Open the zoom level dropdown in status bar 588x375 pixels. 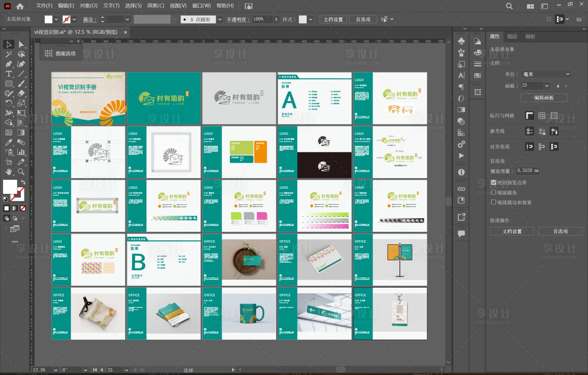(56, 370)
